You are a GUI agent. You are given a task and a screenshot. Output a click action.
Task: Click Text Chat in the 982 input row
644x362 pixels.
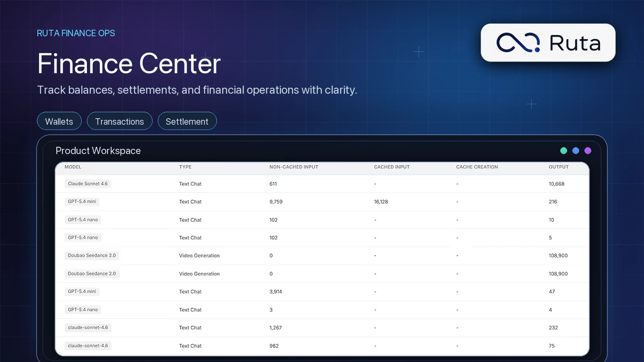click(190, 346)
